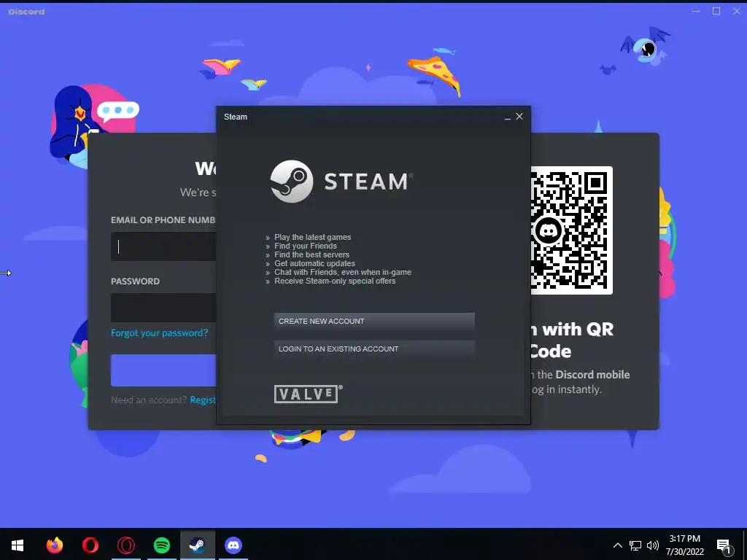Image resolution: width=747 pixels, height=560 pixels.
Task: Click the Steam logo in the dialog
Action: (x=341, y=182)
